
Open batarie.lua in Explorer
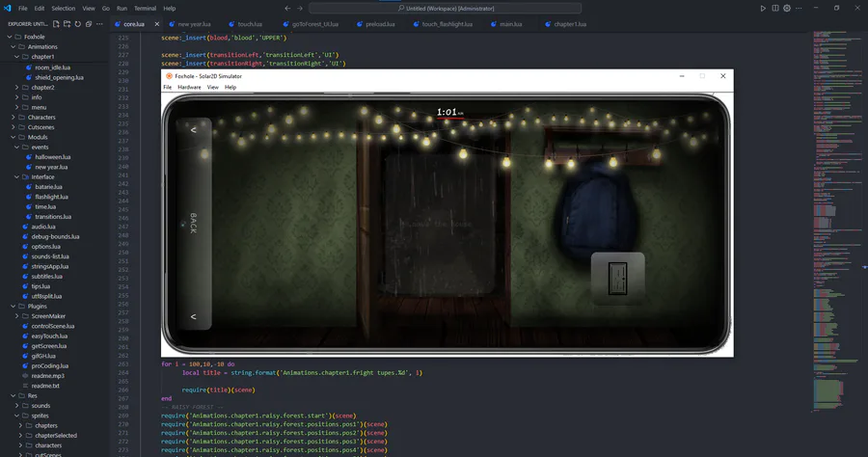[x=49, y=187]
